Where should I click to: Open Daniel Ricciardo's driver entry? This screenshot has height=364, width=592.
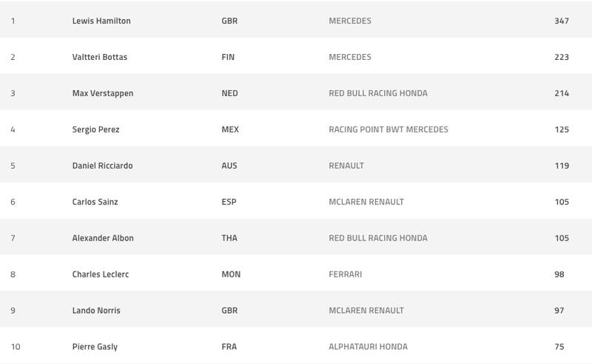[102, 166]
